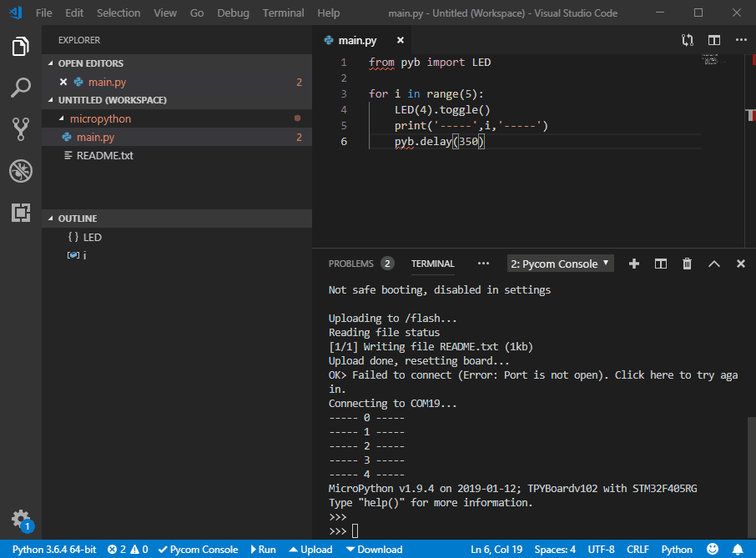Open the panel's more views ellipsis
This screenshot has width=756, height=558.
(483, 264)
